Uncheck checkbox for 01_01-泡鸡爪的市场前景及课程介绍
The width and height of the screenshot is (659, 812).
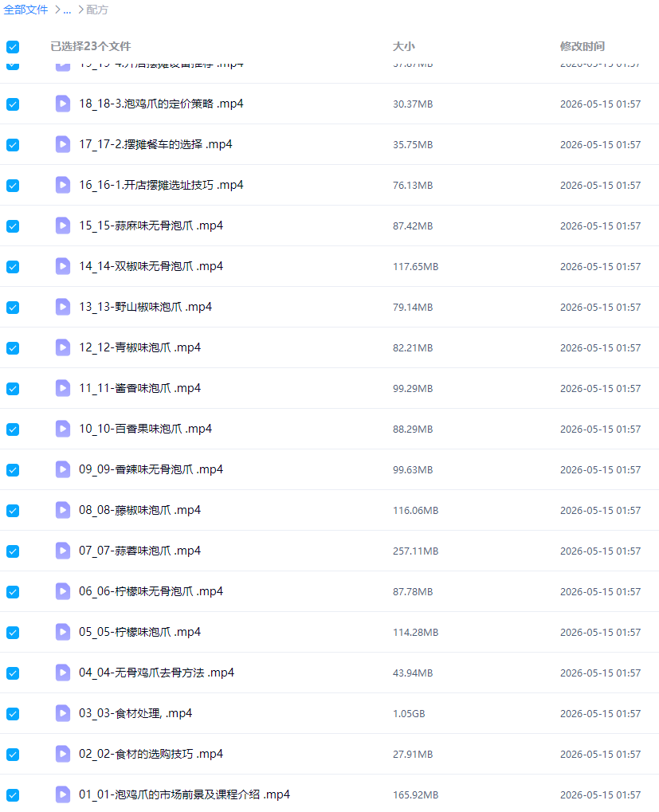(13, 795)
